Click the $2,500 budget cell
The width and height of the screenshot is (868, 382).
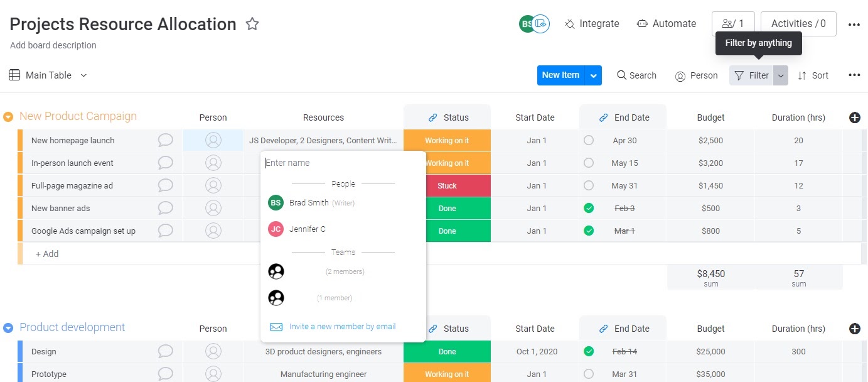[x=711, y=141]
